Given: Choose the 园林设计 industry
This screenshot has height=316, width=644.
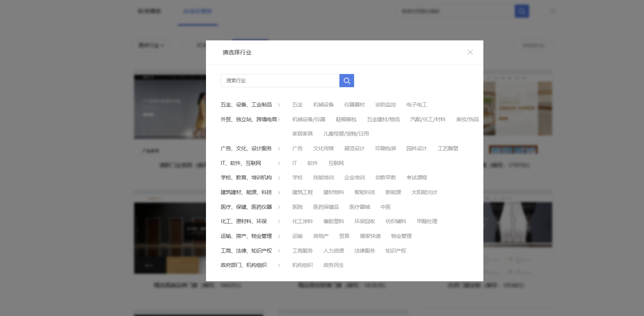Looking at the screenshot, I should point(416,148).
